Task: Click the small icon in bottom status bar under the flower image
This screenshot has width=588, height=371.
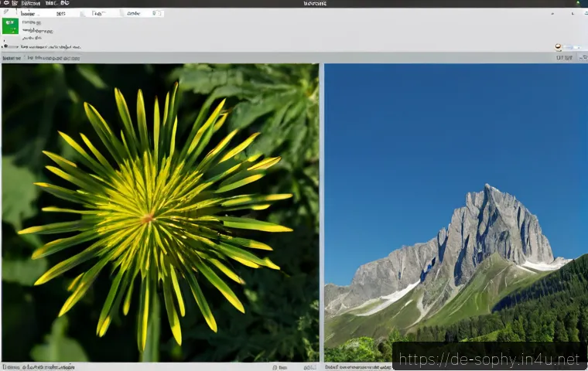Action: (275, 368)
